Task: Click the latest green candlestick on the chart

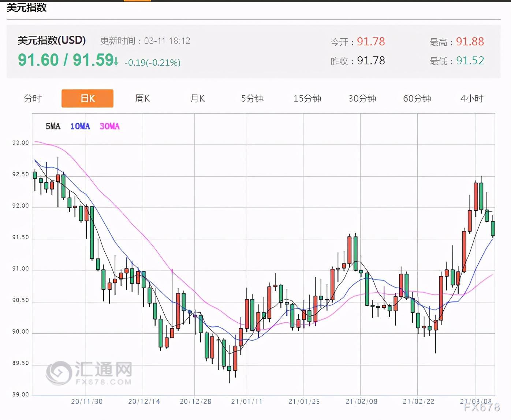Action: tap(493, 228)
